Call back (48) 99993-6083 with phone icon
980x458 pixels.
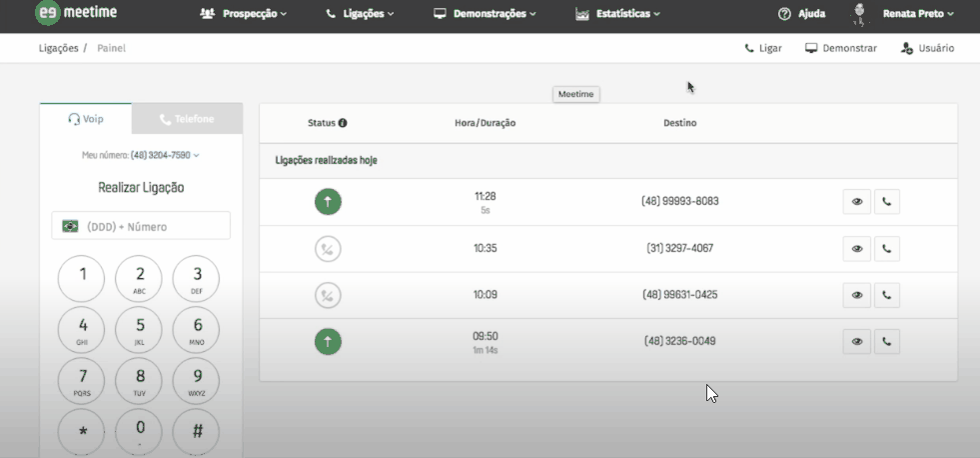point(886,201)
